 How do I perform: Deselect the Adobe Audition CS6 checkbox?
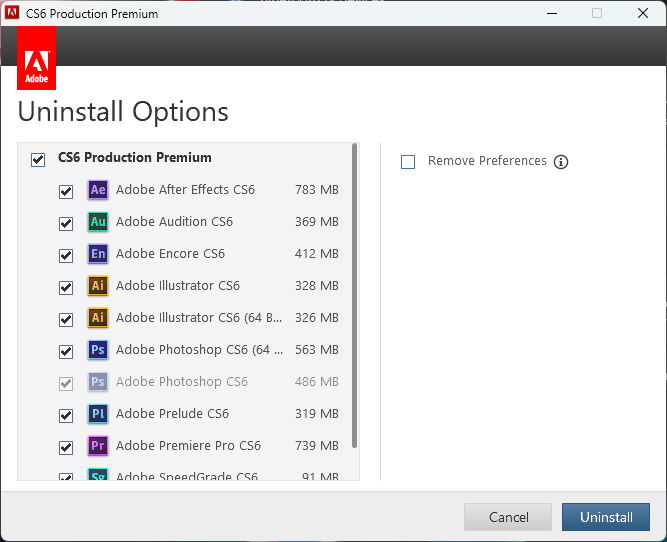pos(66,223)
